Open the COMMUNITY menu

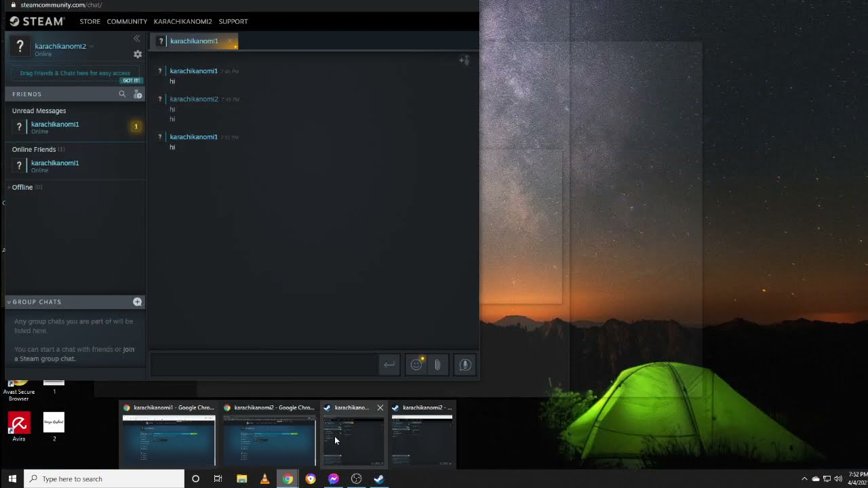(127, 21)
